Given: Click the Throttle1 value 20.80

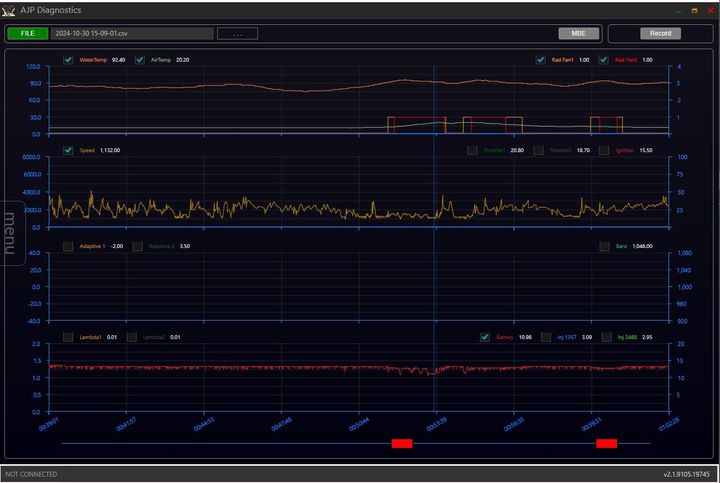Looking at the screenshot, I should [x=517, y=150].
